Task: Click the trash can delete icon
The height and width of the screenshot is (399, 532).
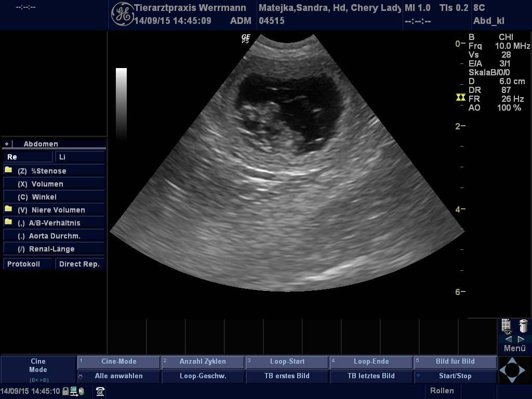Action: (x=523, y=326)
